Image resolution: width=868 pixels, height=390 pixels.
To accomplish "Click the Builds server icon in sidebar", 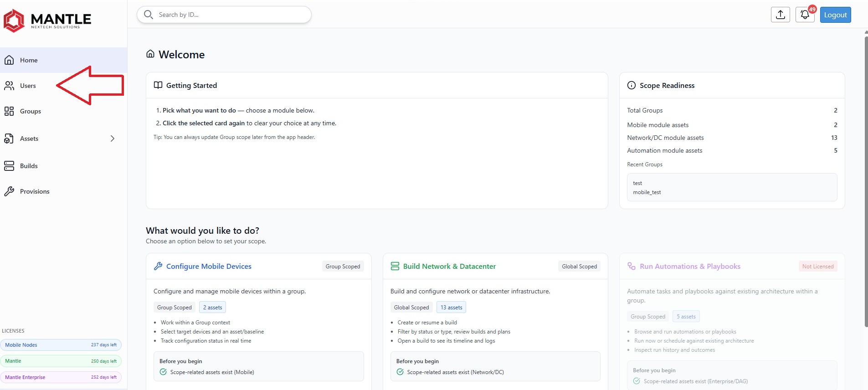I will (9, 166).
